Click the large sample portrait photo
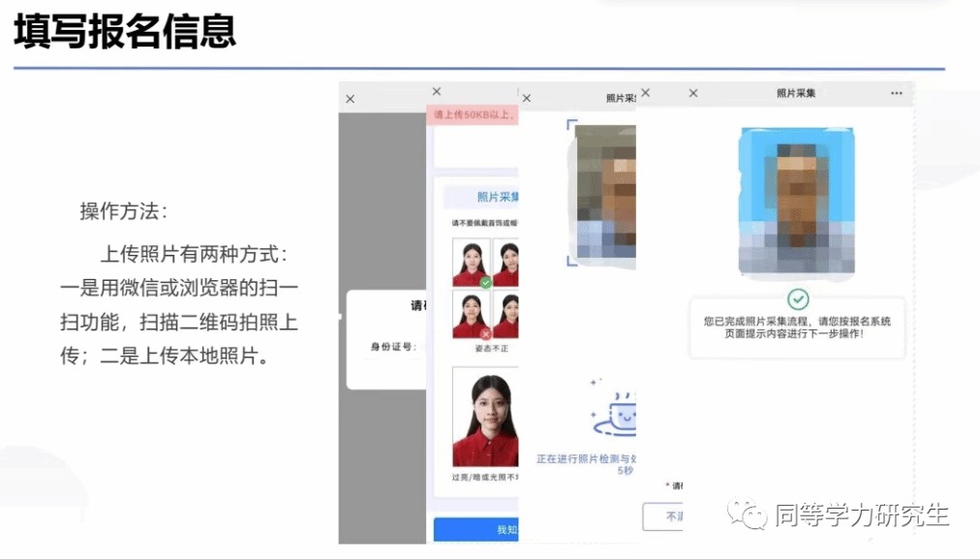The image size is (980, 560). [x=484, y=420]
